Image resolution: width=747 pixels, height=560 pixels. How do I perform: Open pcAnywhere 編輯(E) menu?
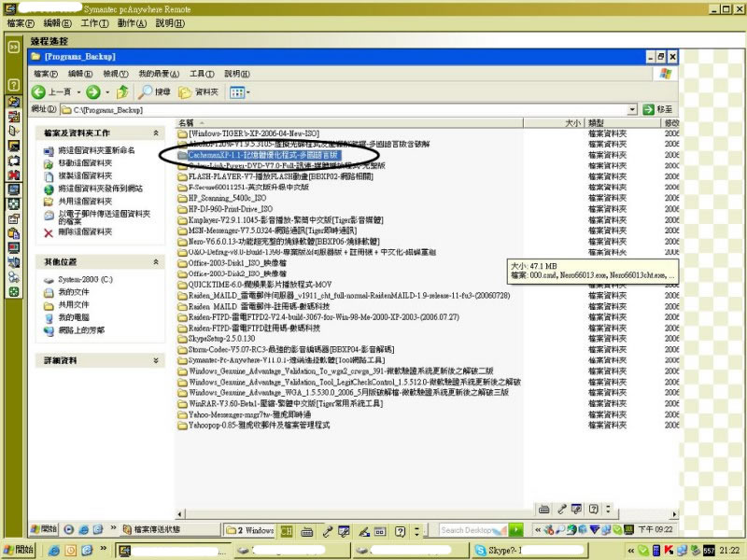click(x=57, y=23)
